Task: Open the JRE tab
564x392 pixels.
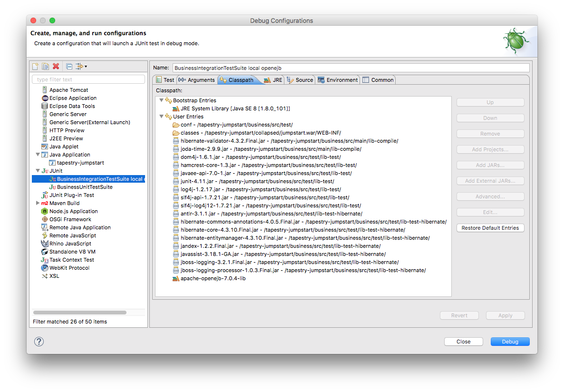Action: [273, 80]
